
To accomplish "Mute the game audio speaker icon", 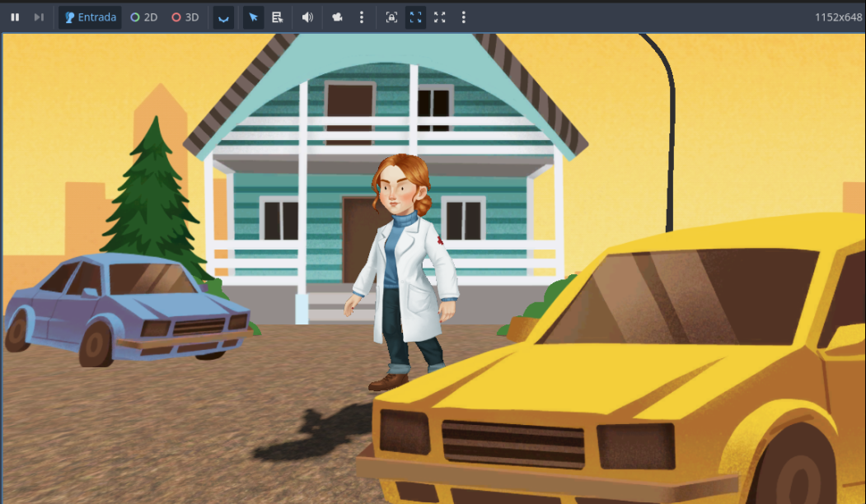I will tap(307, 17).
